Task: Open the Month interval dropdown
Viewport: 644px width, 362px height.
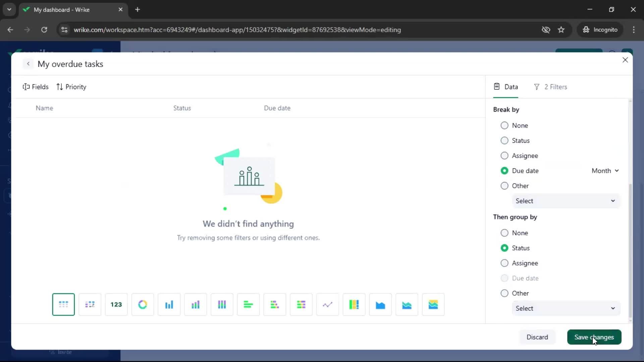Action: coord(605,171)
